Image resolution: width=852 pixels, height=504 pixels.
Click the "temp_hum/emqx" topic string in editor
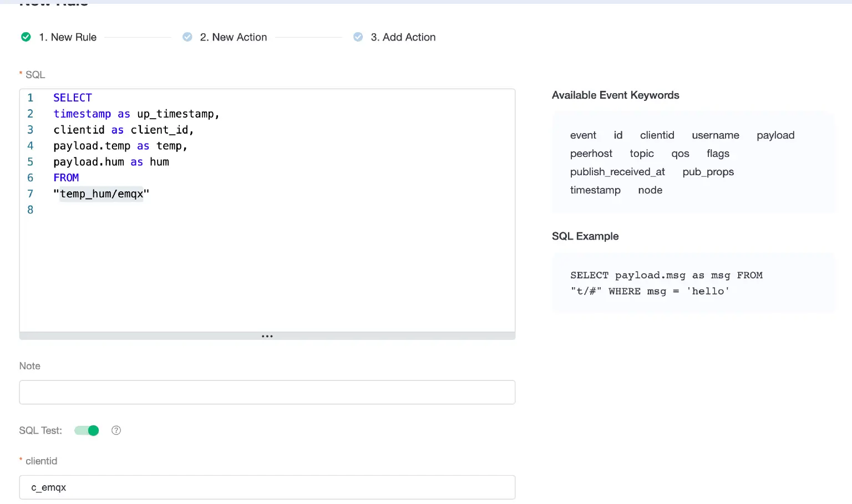(x=102, y=194)
